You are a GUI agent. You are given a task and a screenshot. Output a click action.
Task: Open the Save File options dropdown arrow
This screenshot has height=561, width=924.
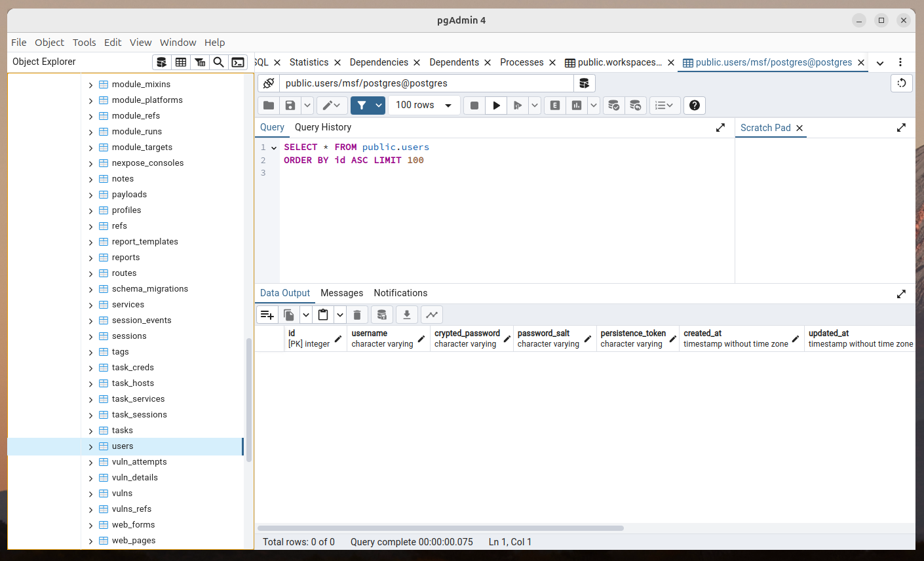tap(307, 106)
